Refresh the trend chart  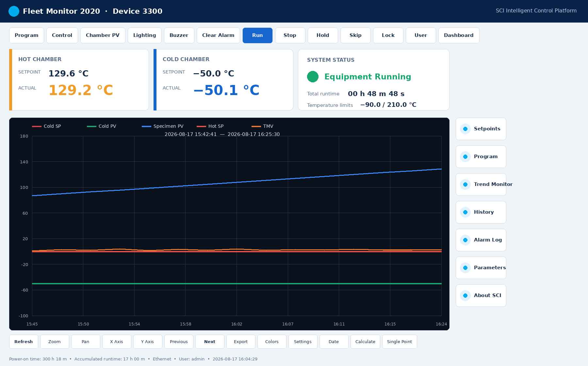24,341
